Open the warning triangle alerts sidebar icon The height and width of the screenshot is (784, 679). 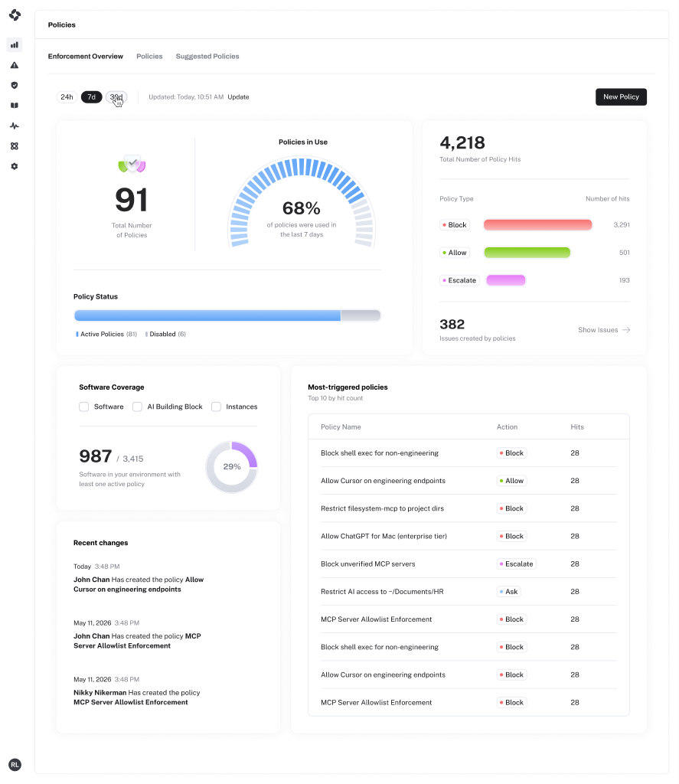click(15, 65)
